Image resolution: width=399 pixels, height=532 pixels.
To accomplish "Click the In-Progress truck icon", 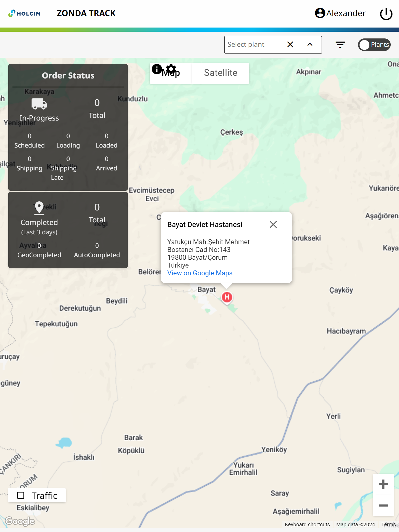I will (x=39, y=104).
